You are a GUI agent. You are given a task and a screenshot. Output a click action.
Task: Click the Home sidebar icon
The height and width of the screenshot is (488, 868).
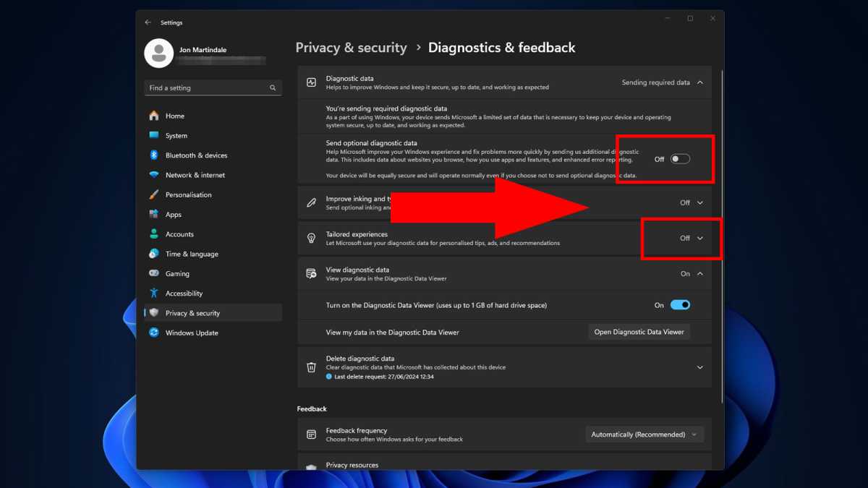click(x=154, y=116)
